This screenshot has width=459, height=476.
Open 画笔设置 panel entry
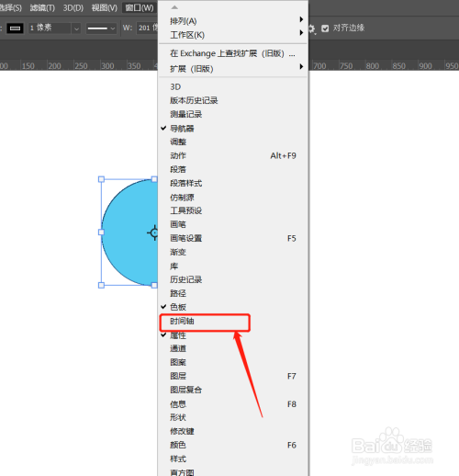coord(233,238)
